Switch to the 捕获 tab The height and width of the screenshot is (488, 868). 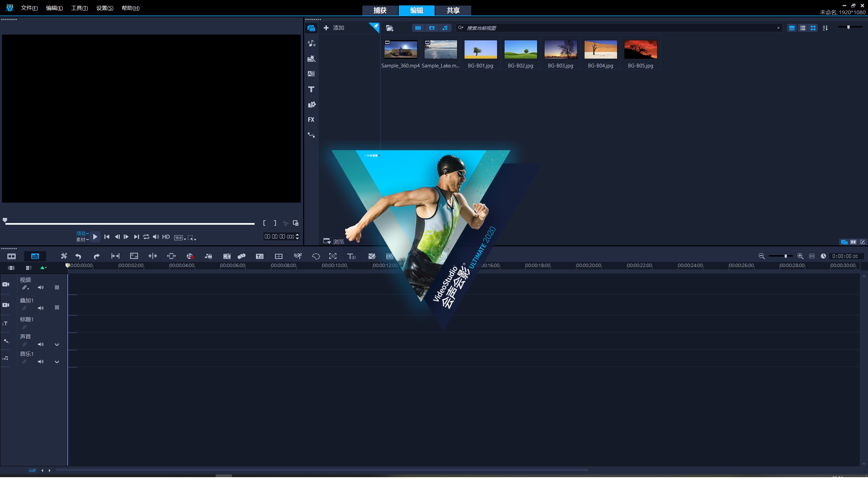coord(380,11)
